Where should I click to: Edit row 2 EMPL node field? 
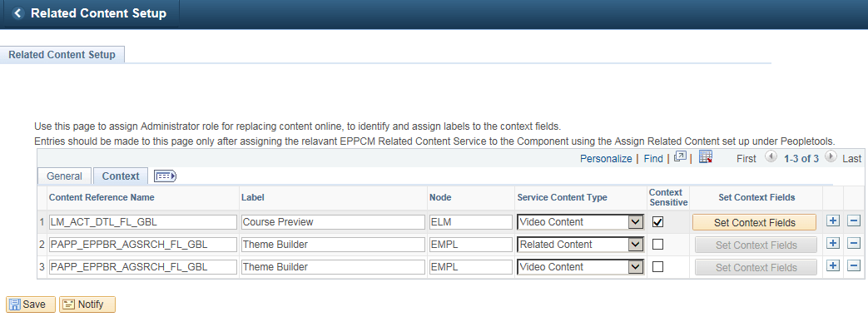(x=471, y=245)
